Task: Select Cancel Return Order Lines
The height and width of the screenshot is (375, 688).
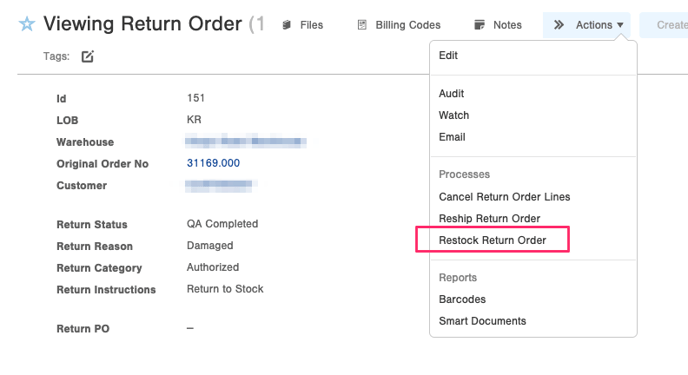Action: point(504,197)
